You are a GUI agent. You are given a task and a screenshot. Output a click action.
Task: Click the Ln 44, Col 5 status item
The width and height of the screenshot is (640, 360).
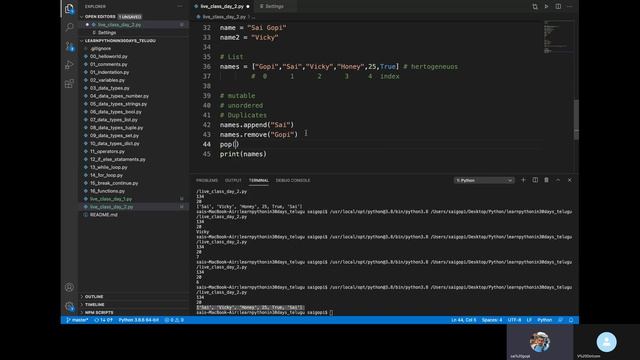[463, 320]
